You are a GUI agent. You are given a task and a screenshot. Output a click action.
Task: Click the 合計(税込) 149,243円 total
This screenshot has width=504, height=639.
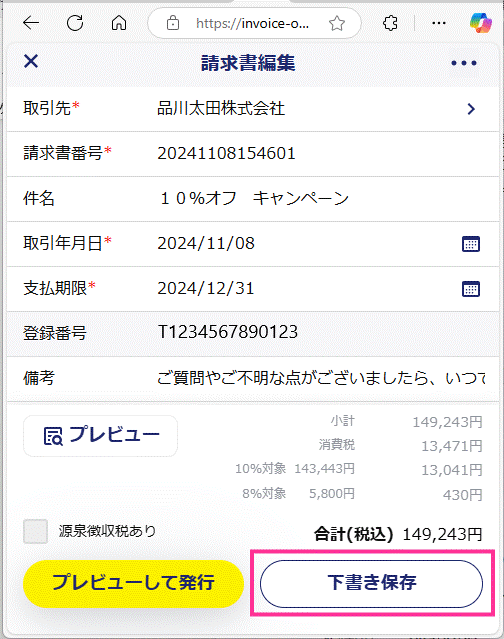398,534
